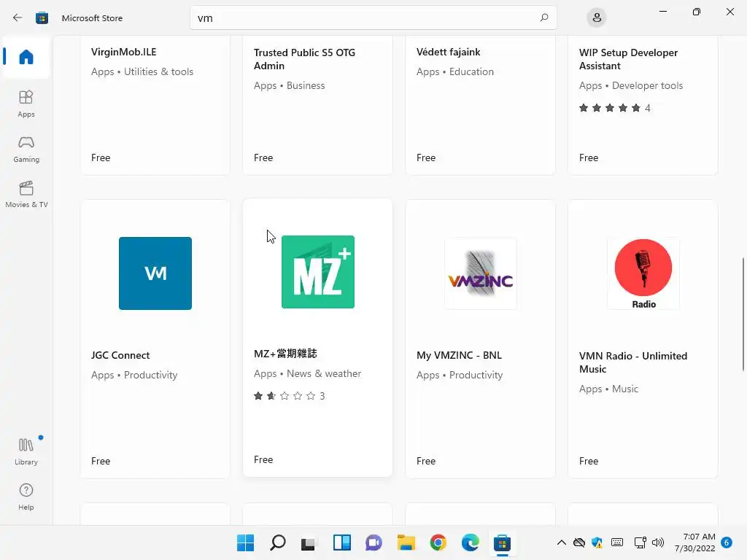Screen dimensions: 747x560
Task: Click Microsoft Store taskbar icon
Action: coord(502,542)
